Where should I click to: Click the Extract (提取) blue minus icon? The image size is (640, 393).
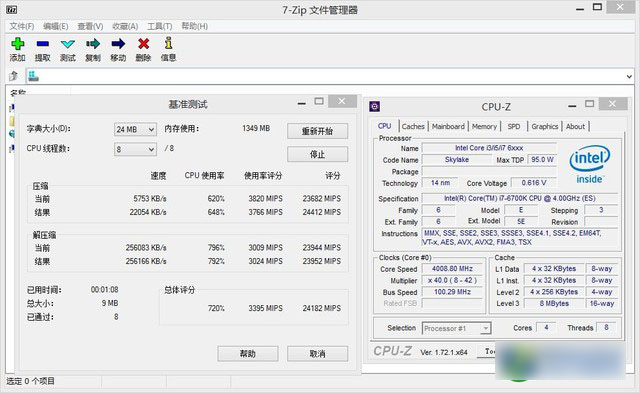click(x=42, y=44)
